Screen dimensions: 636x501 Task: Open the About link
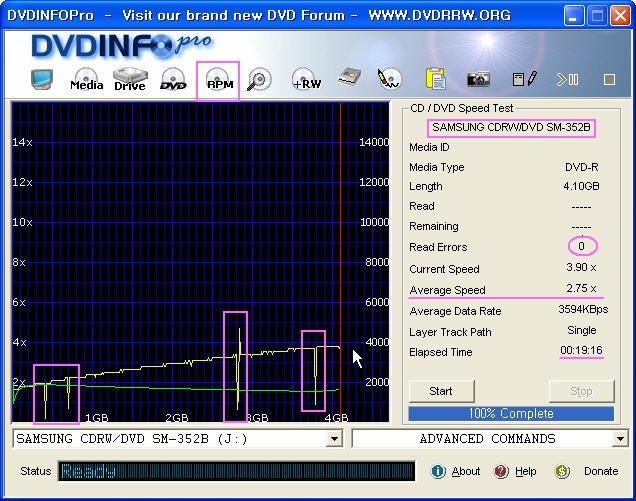pos(466,471)
